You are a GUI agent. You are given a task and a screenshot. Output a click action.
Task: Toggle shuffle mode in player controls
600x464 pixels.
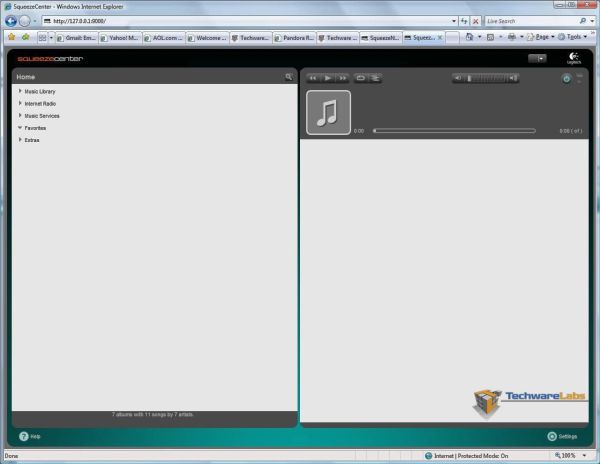pos(375,78)
